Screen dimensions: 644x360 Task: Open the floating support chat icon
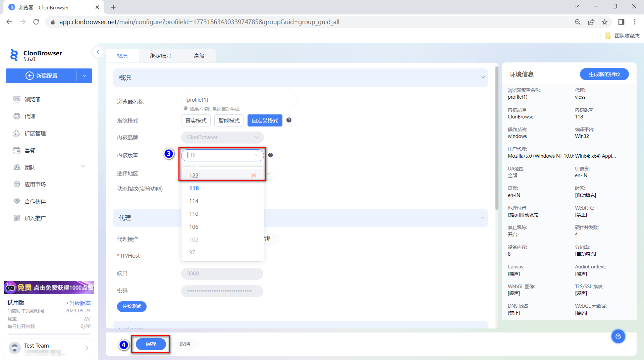[x=618, y=336]
